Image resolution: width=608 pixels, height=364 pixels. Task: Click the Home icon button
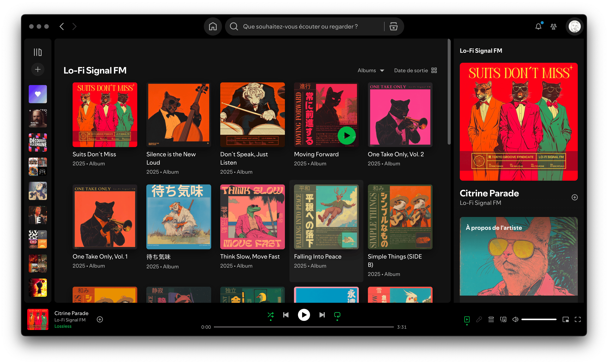213,26
